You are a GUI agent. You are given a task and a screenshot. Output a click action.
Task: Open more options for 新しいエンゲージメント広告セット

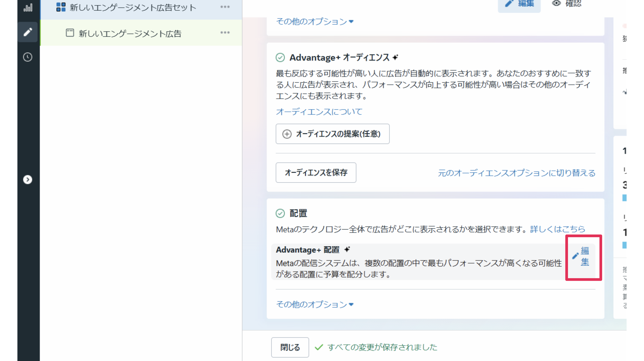[x=225, y=7]
